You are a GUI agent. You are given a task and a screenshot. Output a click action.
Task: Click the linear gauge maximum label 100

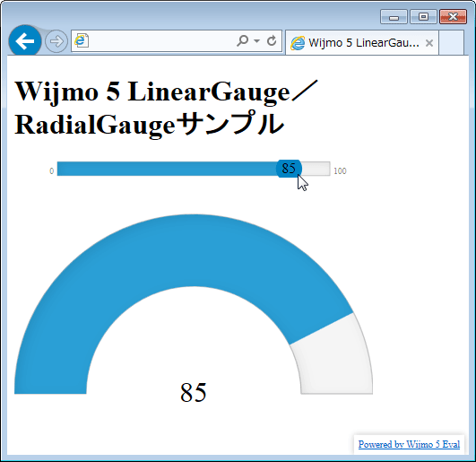(x=340, y=171)
